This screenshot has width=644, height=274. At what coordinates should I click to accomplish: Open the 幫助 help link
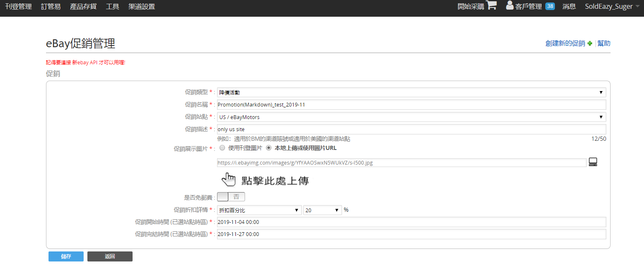(604, 43)
